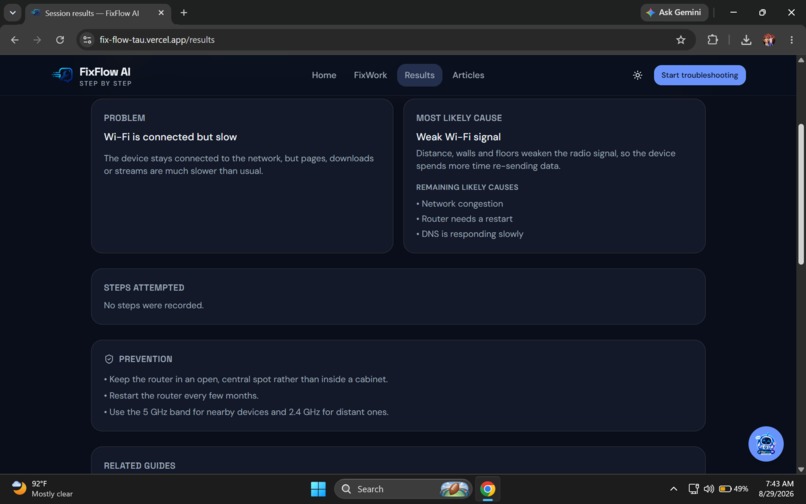
Task: Open the FixWork nav link
Action: (x=370, y=75)
